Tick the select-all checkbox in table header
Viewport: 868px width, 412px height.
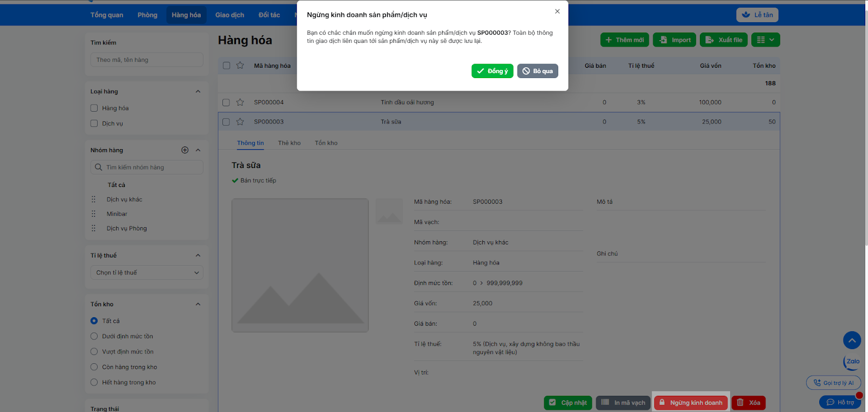[226, 66]
